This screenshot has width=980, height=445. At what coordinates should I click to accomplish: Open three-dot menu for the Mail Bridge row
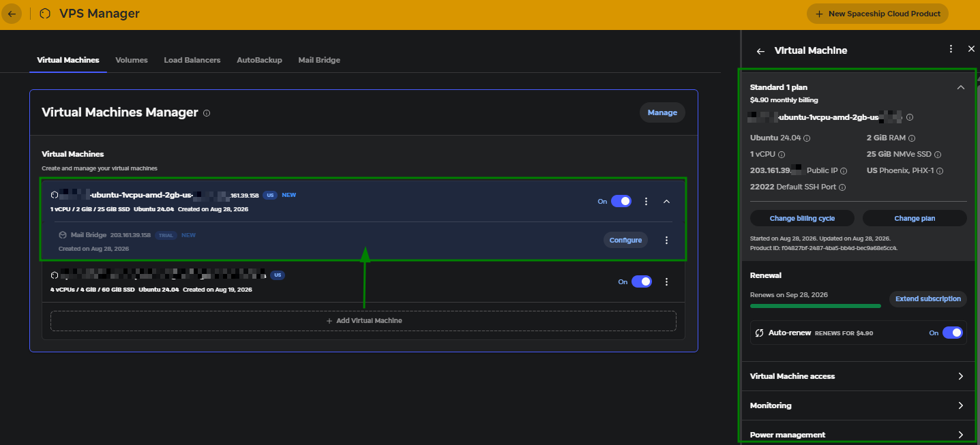(x=666, y=240)
